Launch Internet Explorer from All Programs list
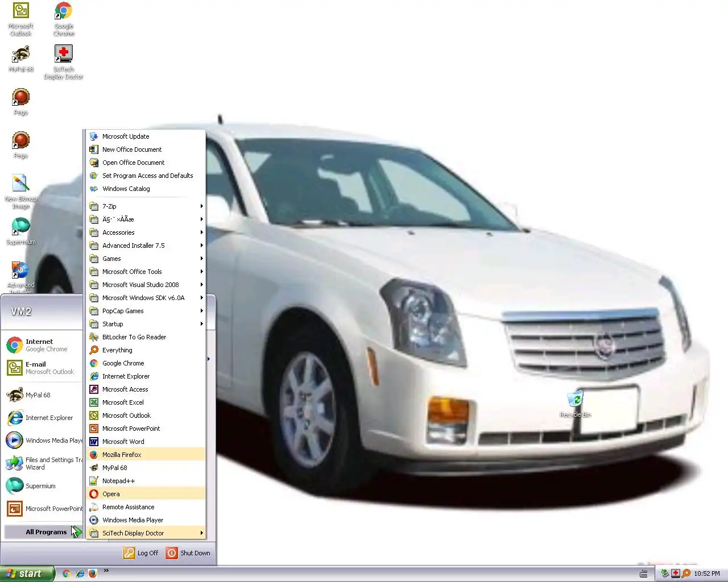This screenshot has height=582, width=728. (x=146, y=376)
